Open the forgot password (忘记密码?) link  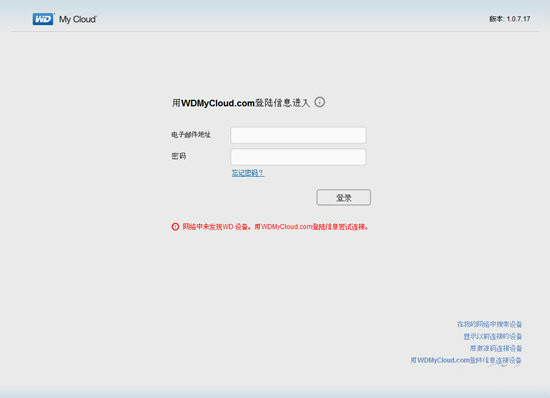tap(248, 173)
